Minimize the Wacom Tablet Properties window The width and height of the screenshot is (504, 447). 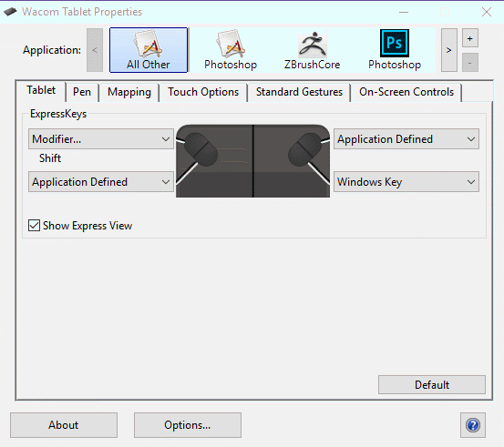point(404,12)
